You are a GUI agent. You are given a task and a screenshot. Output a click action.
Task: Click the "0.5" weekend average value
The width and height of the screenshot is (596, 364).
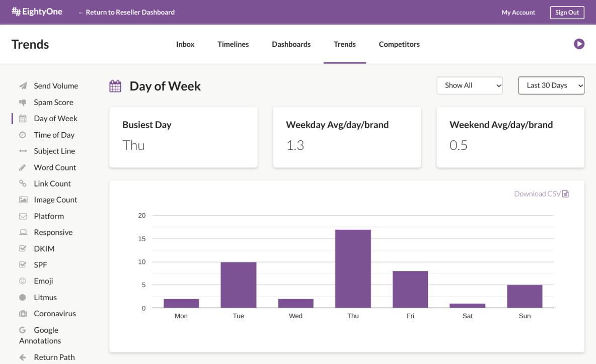click(x=459, y=145)
